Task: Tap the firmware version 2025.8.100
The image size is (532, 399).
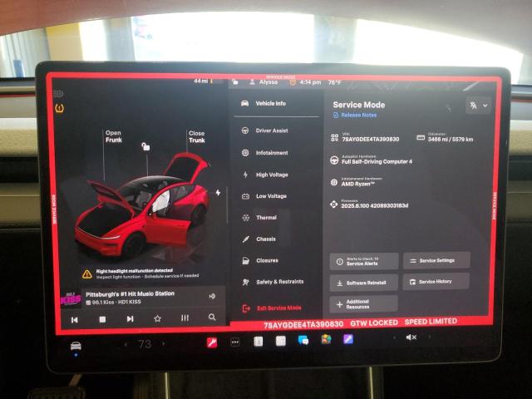Action: coord(375,205)
